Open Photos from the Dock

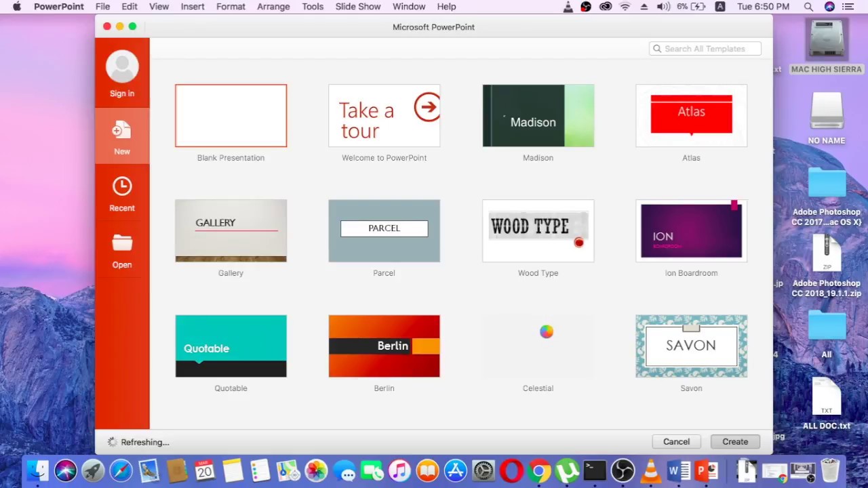pos(316,470)
